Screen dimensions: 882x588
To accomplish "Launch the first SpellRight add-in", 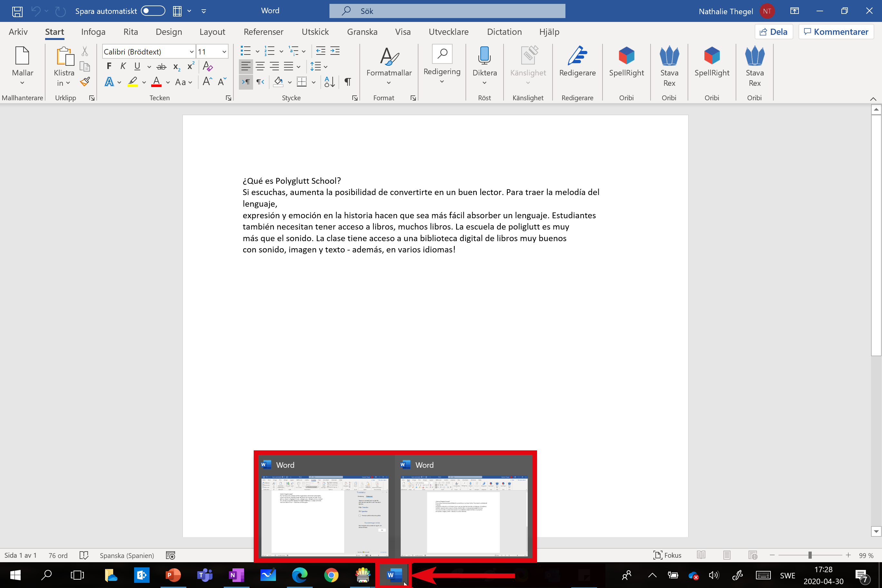I will point(626,62).
